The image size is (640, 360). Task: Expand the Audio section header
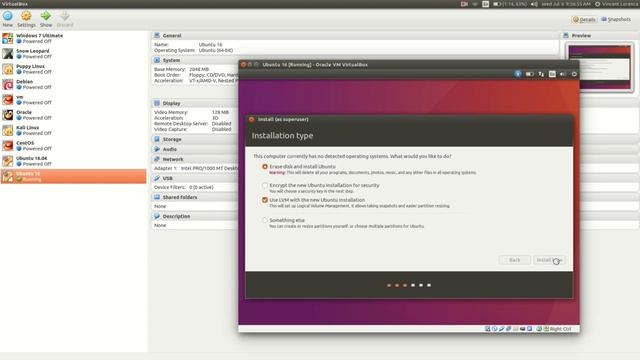(169, 149)
